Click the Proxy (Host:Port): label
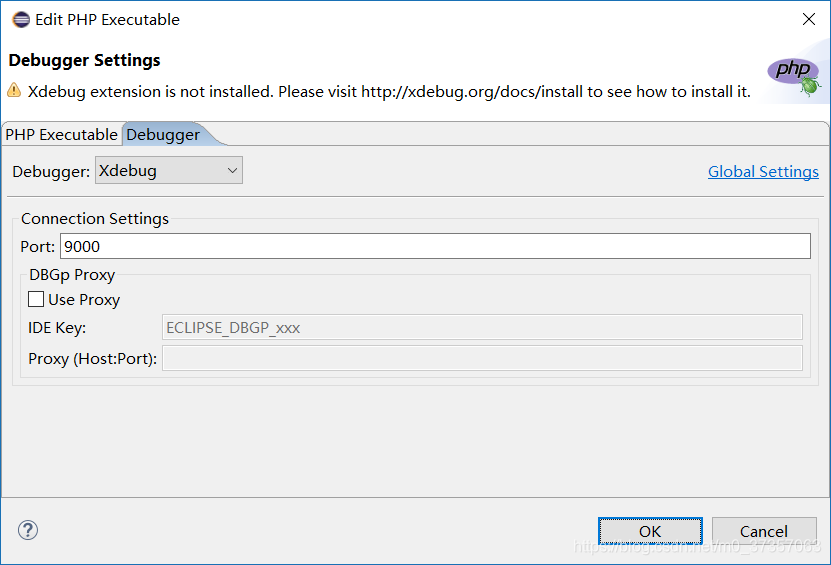Viewport: 831px width, 565px height. pos(92,359)
